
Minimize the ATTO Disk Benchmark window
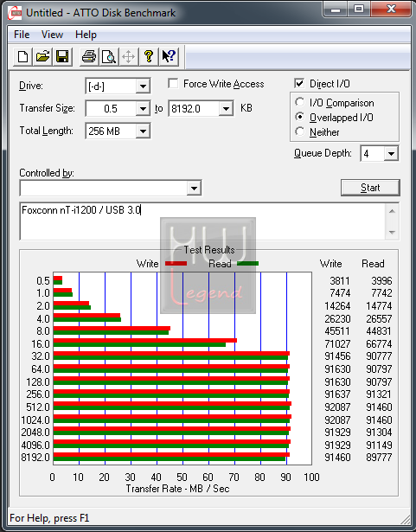336,10
